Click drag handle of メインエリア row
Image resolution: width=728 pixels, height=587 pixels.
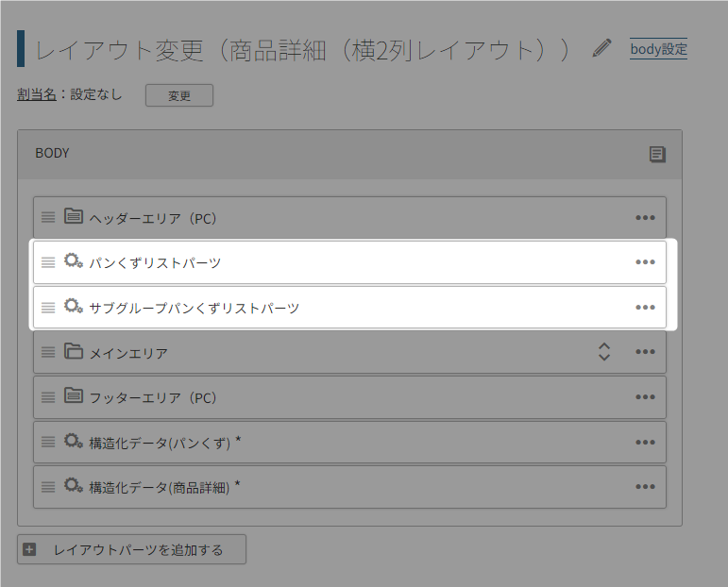pos(48,352)
